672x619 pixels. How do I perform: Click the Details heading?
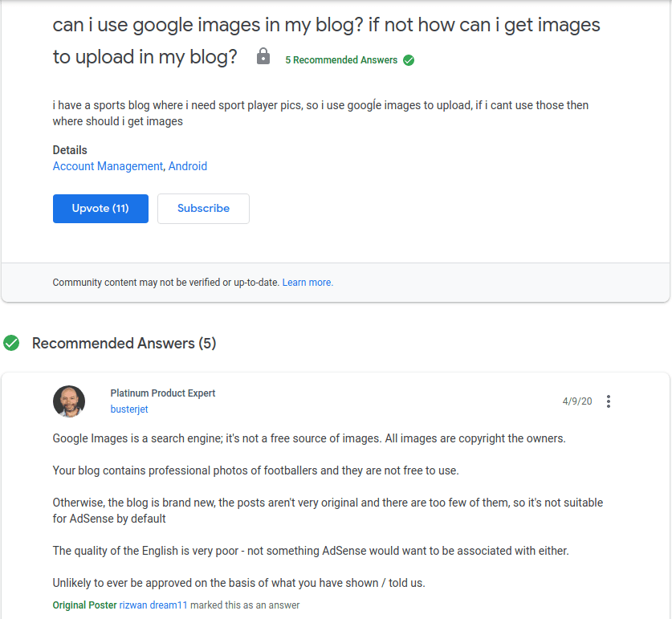tap(70, 150)
